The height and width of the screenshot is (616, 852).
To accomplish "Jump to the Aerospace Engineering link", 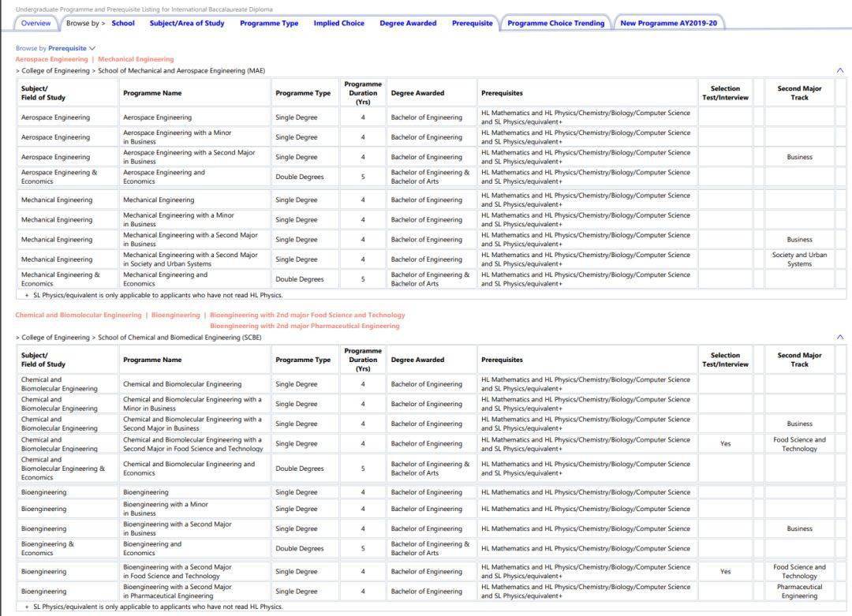I will click(51, 59).
